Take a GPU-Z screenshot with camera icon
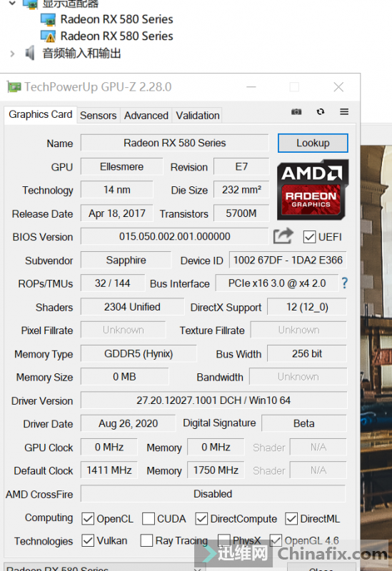392x571 pixels. [x=296, y=112]
